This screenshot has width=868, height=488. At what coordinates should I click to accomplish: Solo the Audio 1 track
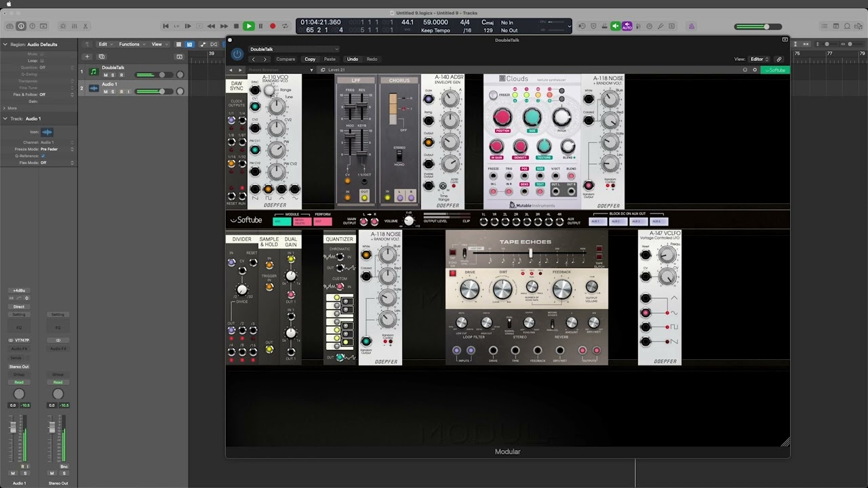click(113, 91)
